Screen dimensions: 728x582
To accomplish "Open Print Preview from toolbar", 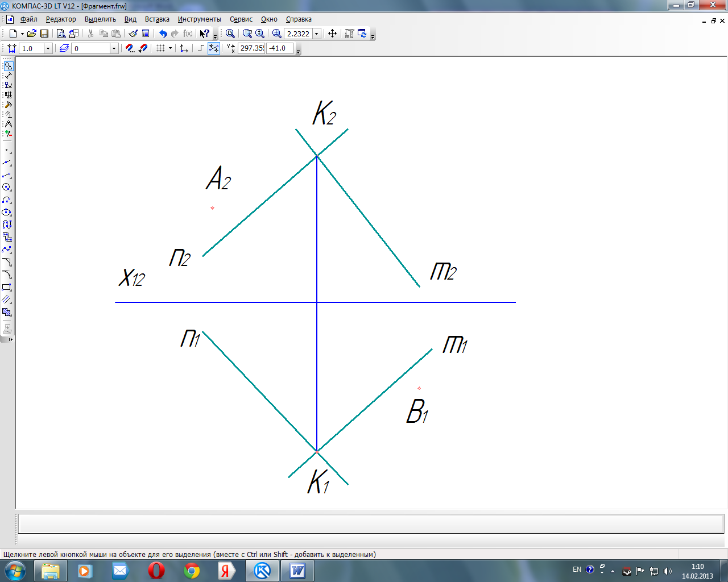I will 61,34.
